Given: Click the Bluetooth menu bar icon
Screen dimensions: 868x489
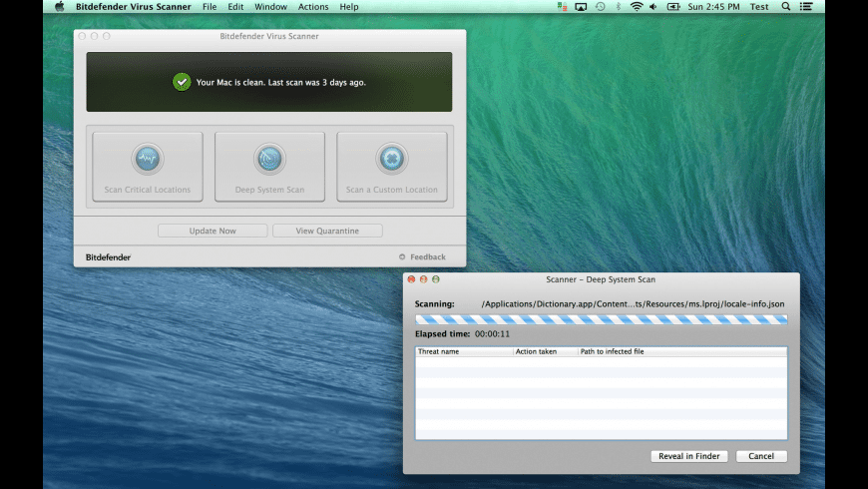Looking at the screenshot, I should pos(619,7).
